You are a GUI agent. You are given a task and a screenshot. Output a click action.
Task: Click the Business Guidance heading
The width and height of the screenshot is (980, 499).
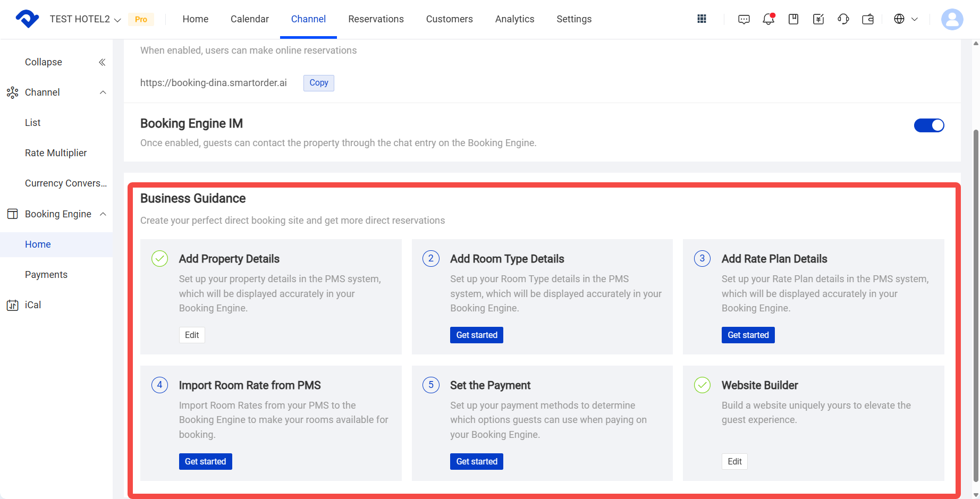click(x=193, y=198)
